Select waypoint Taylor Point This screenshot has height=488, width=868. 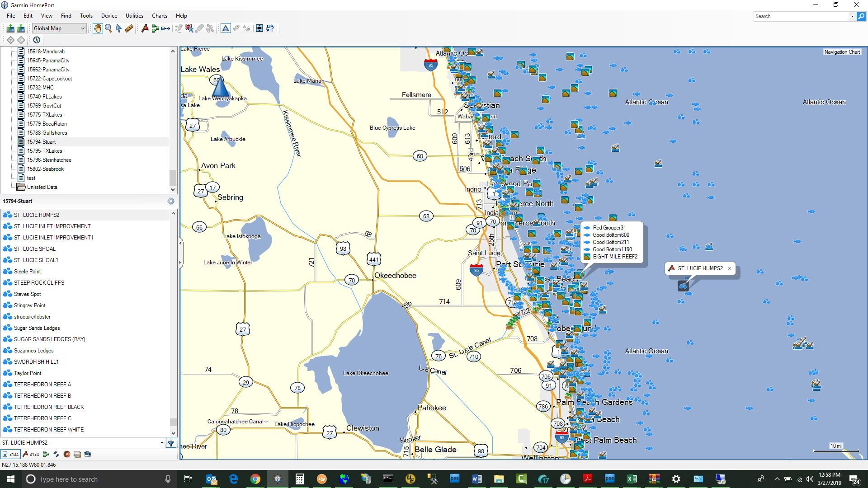coord(28,373)
